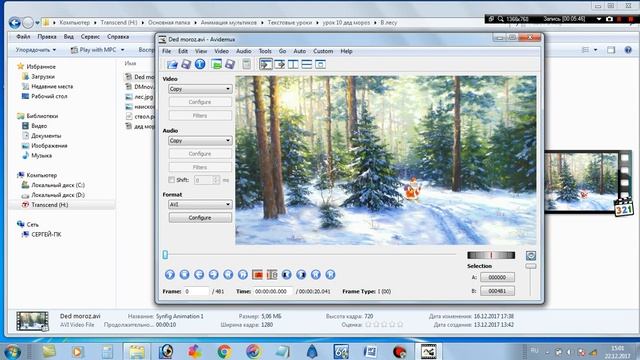Search for the next black frame
The image size is (640, 360).
pyautogui.click(x=301, y=275)
